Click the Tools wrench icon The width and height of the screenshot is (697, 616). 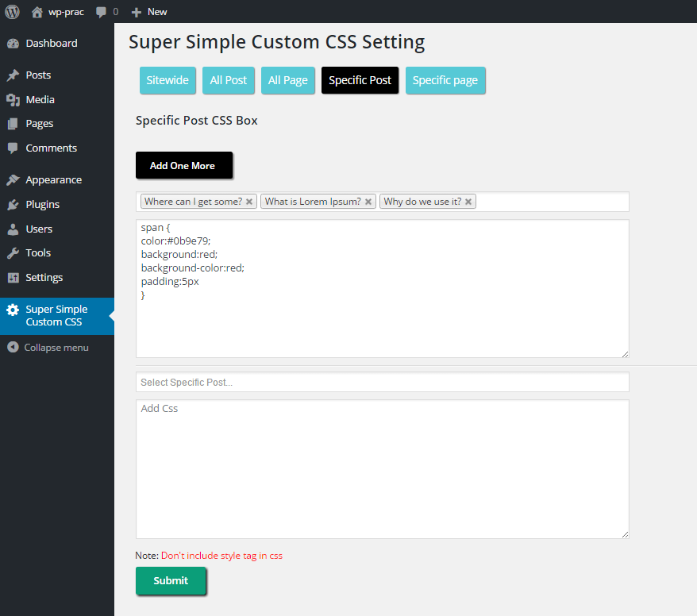pos(13,253)
